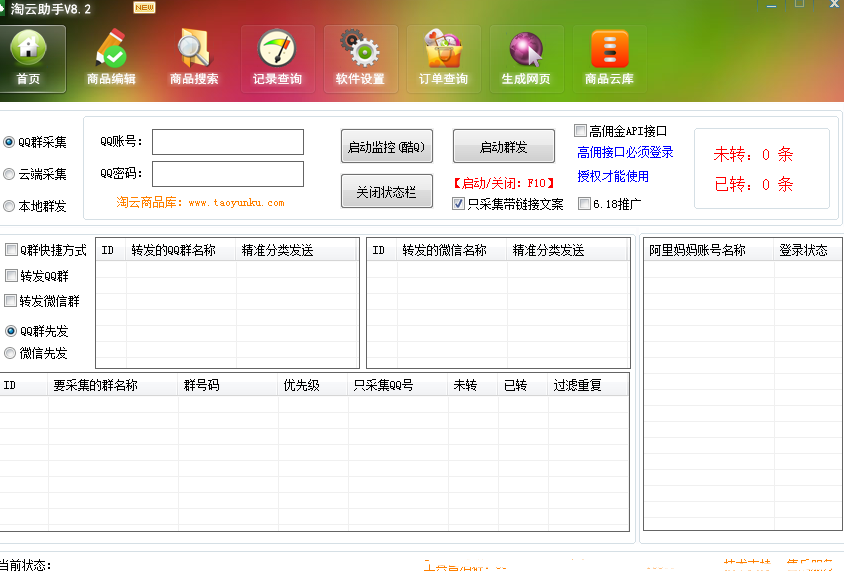
Task: Uncheck 只采集带链接文案
Action: (x=457, y=205)
